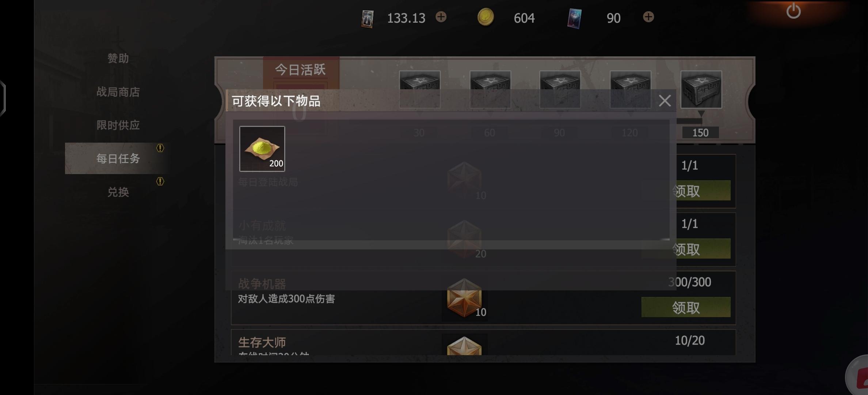The width and height of the screenshot is (868, 395).
Task: Claim the daily login 1/1 领取 button
Action: click(686, 191)
